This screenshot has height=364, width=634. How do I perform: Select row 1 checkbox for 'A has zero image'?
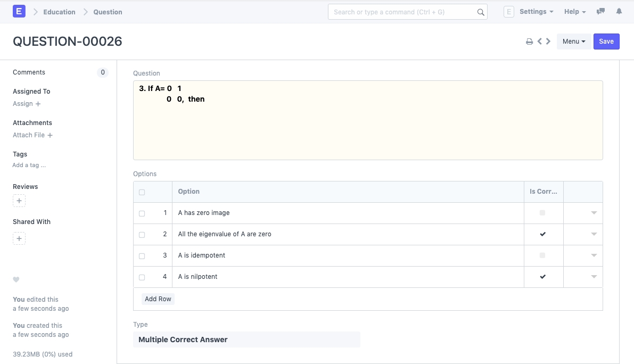142,213
